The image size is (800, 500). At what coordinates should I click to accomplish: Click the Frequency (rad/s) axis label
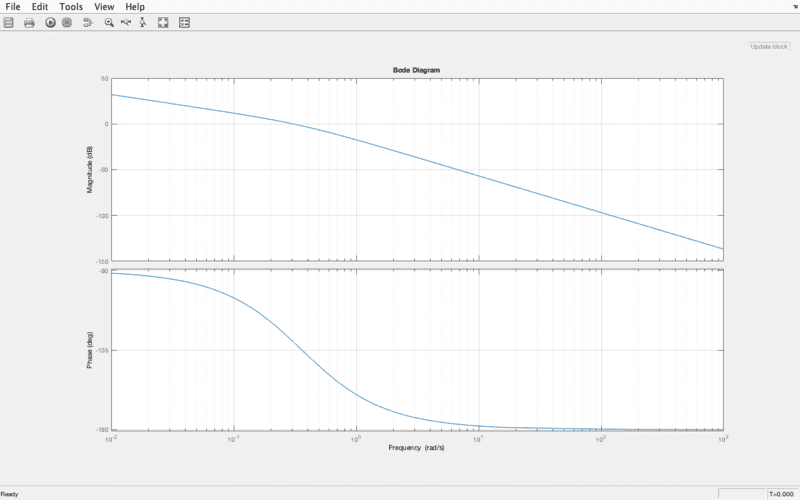pos(416,447)
